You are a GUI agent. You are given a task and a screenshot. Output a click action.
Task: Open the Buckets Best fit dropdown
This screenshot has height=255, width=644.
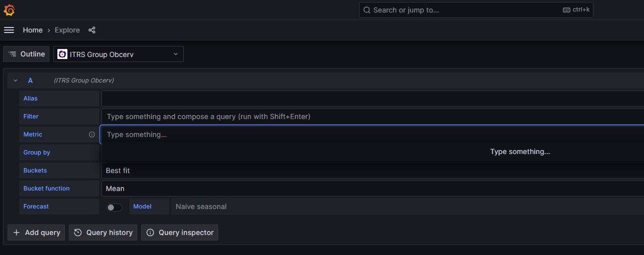point(372,170)
